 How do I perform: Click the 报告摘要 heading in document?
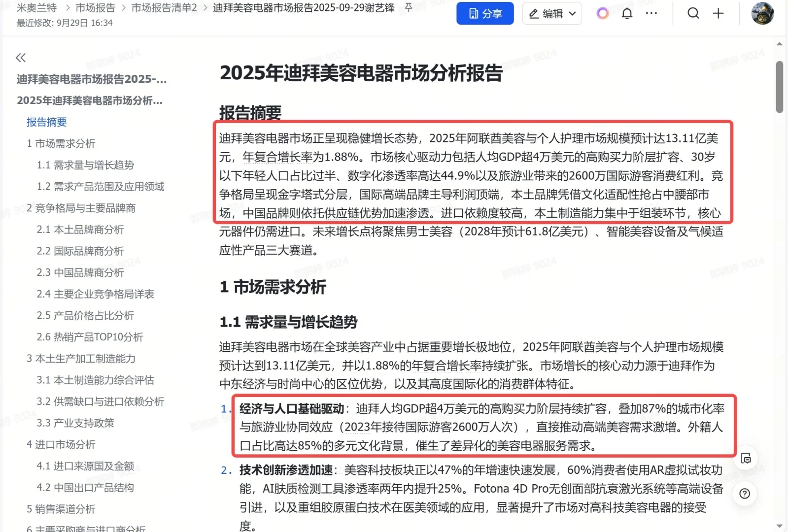click(250, 112)
